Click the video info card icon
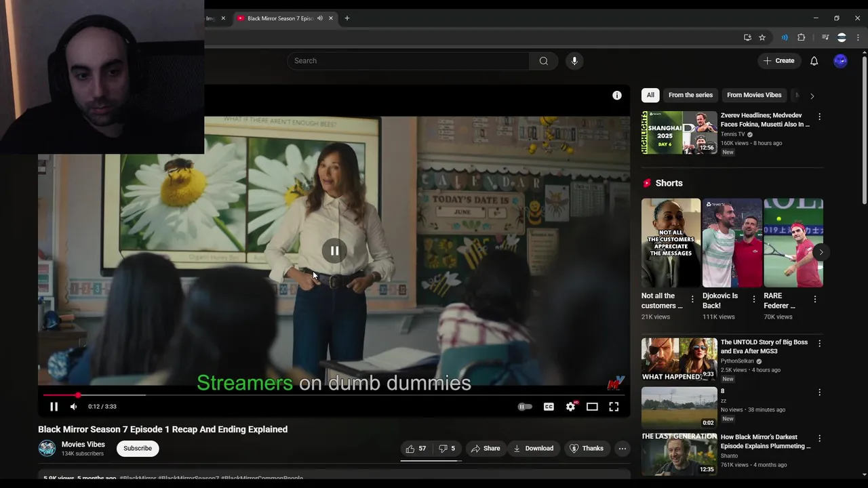Screen dimensions: 868x488 coord(617,96)
